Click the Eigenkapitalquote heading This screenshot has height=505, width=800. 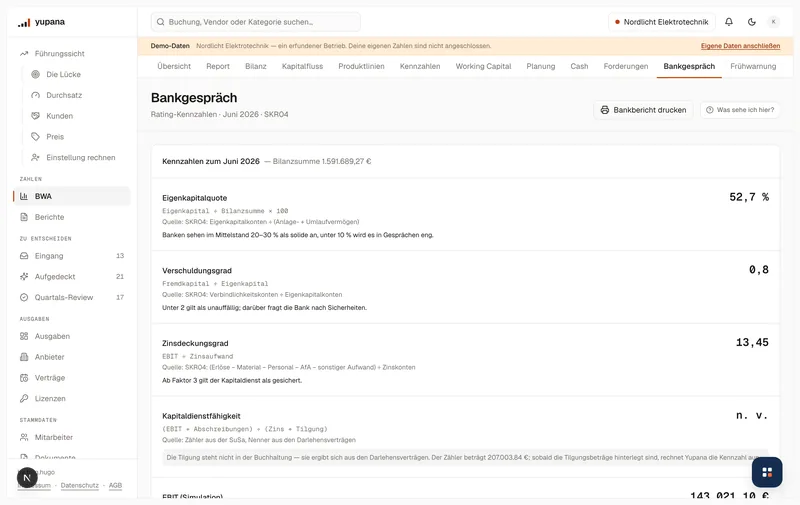tap(194, 198)
